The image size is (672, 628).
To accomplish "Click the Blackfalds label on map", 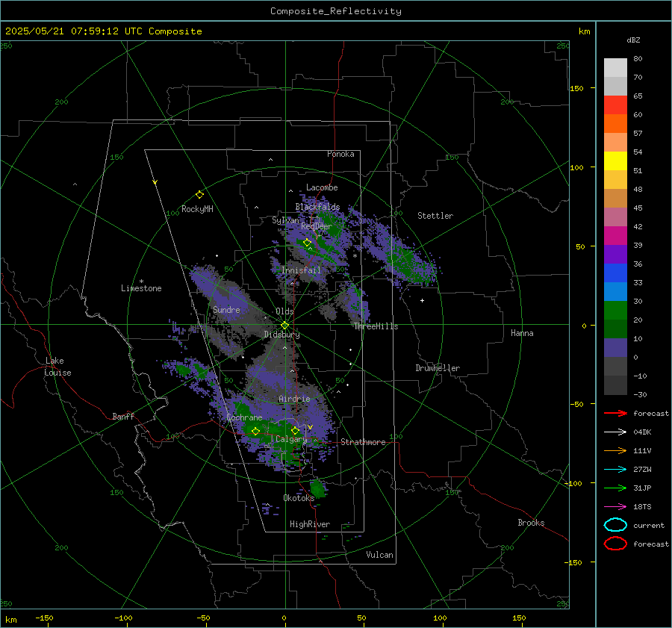I will [317, 207].
